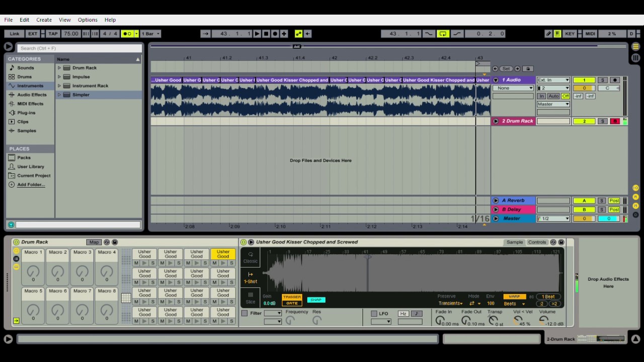Toggle the Computer MIDI Keyboard icon
Screen dimensions: 644x362
[557, 34]
